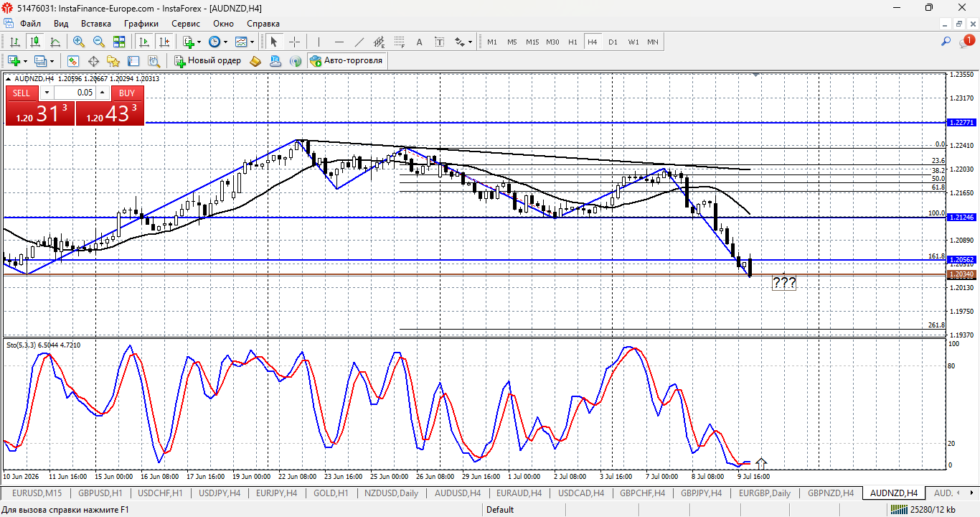Image resolution: width=980 pixels, height=517 pixels.
Task: Select the horizontal line drawing tool
Action: coord(339,42)
